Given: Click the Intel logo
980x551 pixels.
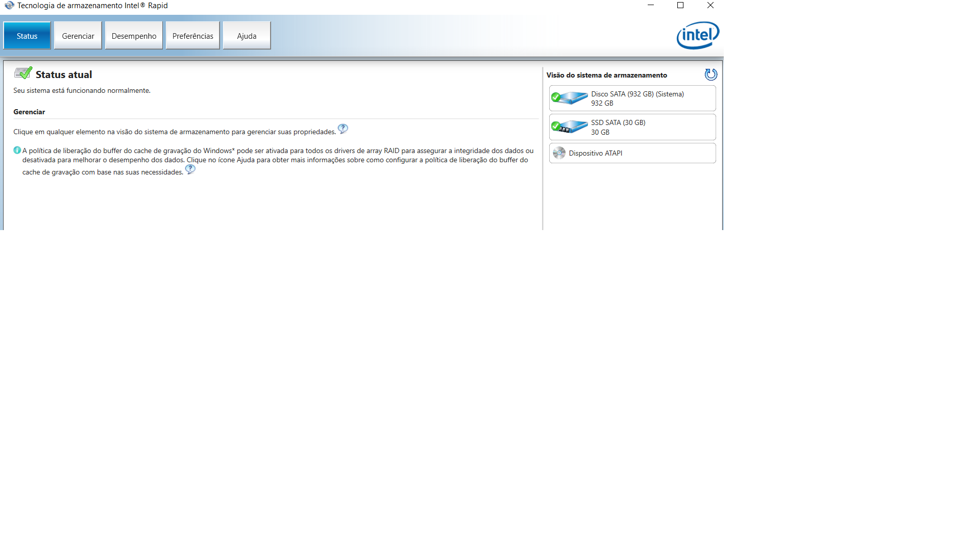Looking at the screenshot, I should pyautogui.click(x=698, y=35).
